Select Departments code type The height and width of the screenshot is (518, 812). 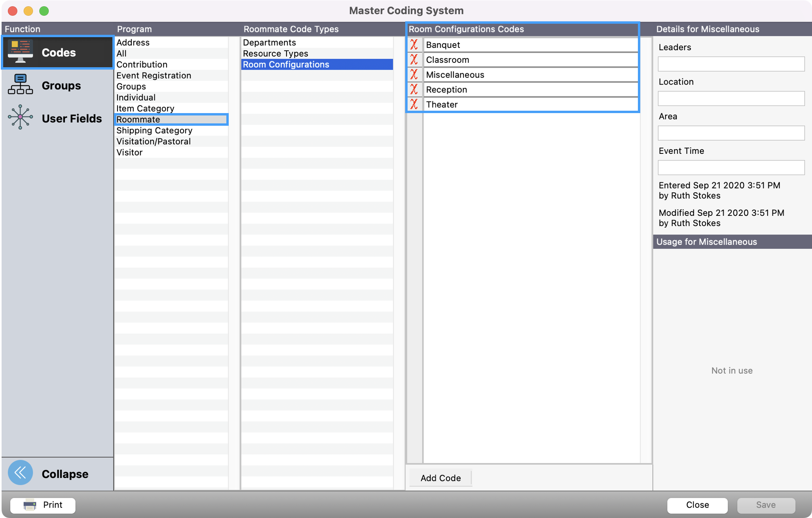[269, 42]
